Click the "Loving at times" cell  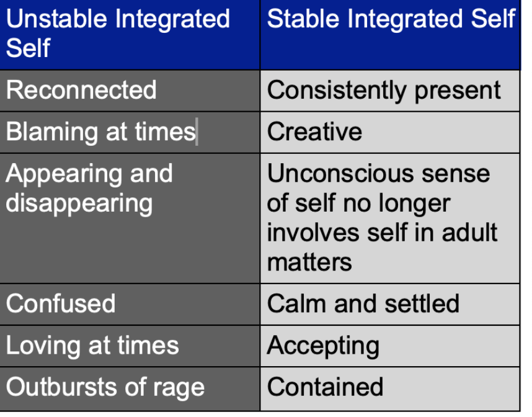point(130,346)
